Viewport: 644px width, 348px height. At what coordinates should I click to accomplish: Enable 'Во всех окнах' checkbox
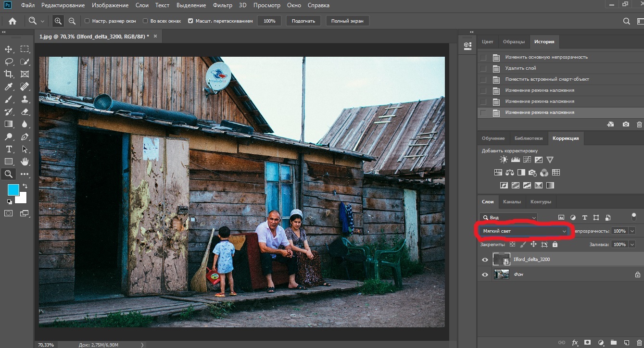pos(146,21)
